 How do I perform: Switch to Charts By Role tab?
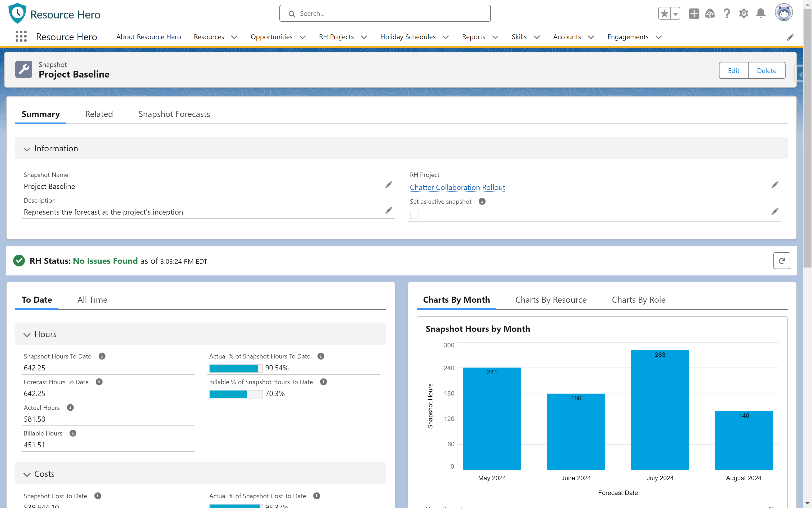[639, 300]
